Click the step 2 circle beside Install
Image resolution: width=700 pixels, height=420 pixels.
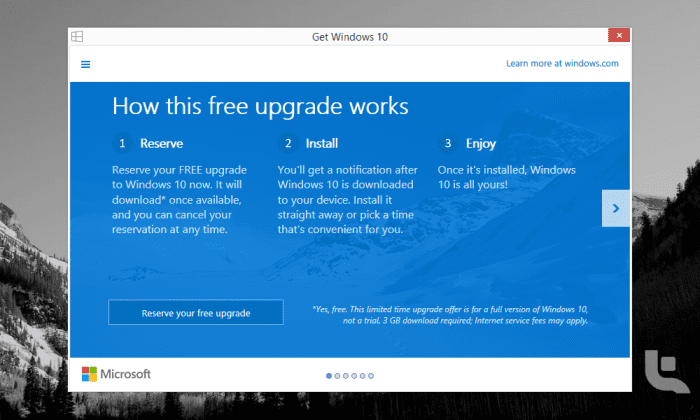pos(288,143)
